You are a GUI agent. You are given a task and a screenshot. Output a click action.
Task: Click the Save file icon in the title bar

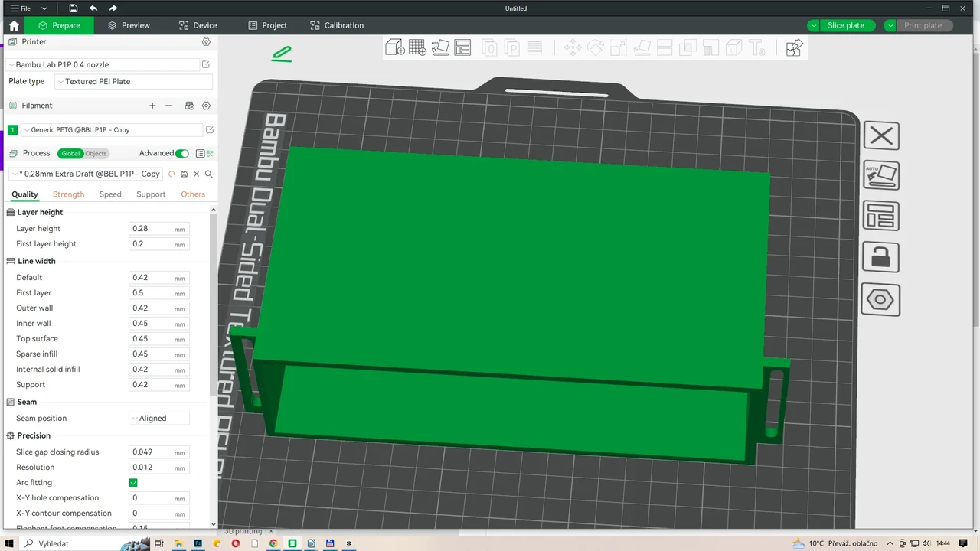(x=73, y=8)
